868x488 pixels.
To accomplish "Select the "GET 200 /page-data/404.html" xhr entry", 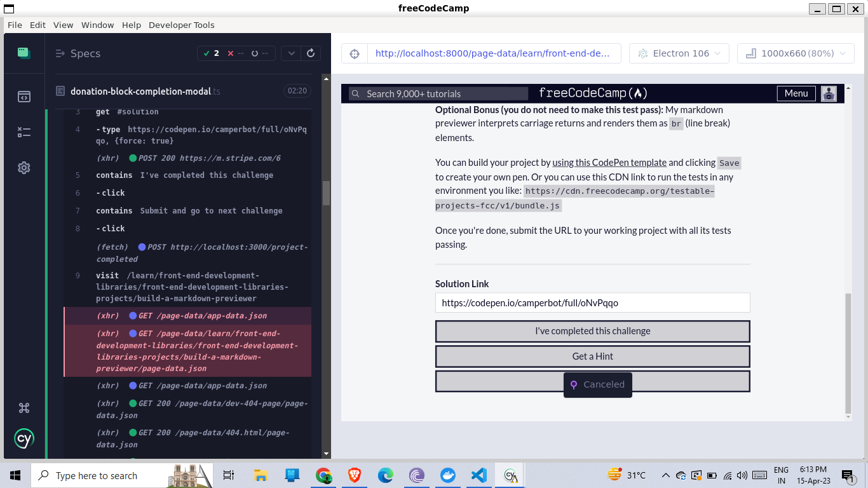I will tap(187, 438).
